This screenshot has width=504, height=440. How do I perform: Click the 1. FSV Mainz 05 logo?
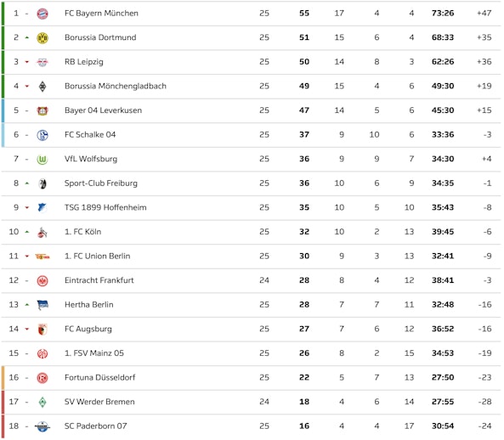click(x=42, y=353)
